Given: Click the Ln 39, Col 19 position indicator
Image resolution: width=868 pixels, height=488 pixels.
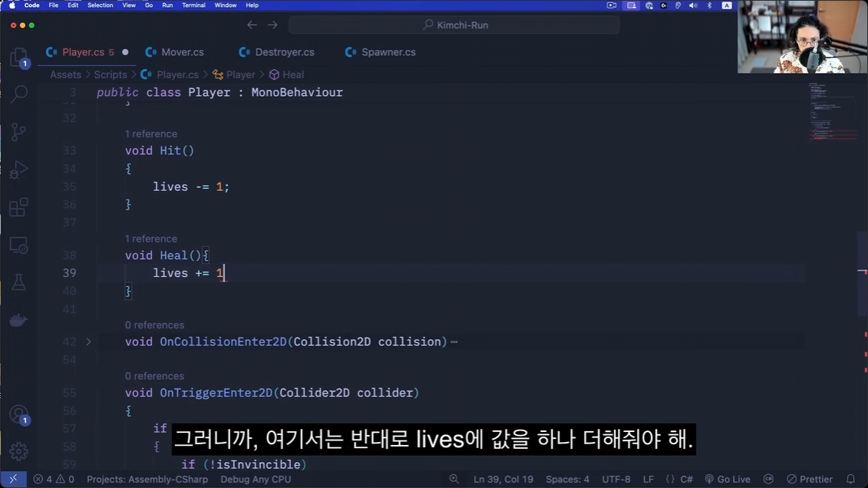Looking at the screenshot, I should pos(503,479).
